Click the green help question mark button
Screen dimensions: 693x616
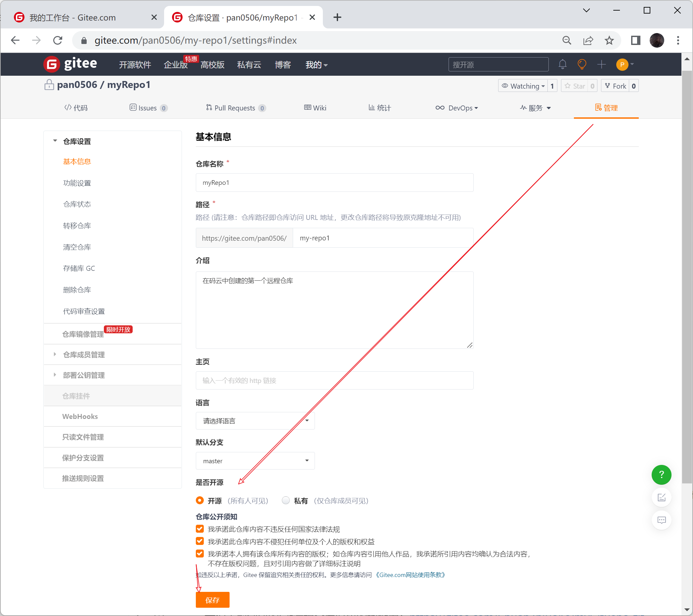pyautogui.click(x=661, y=475)
